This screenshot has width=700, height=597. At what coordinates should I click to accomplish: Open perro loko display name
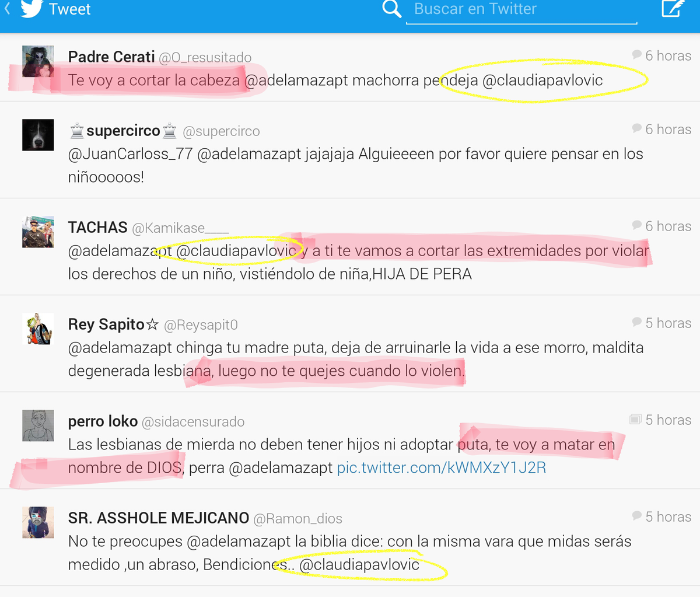(103, 421)
